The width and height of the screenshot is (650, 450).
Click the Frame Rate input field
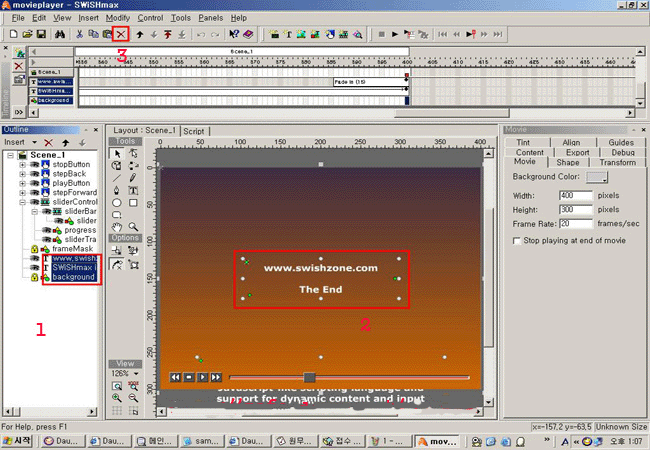(575, 224)
